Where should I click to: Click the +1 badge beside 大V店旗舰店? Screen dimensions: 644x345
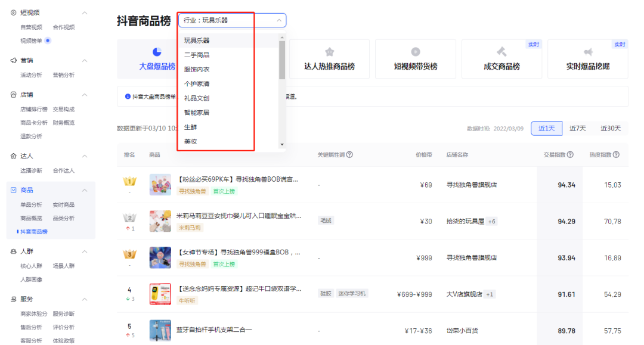tap(489, 294)
